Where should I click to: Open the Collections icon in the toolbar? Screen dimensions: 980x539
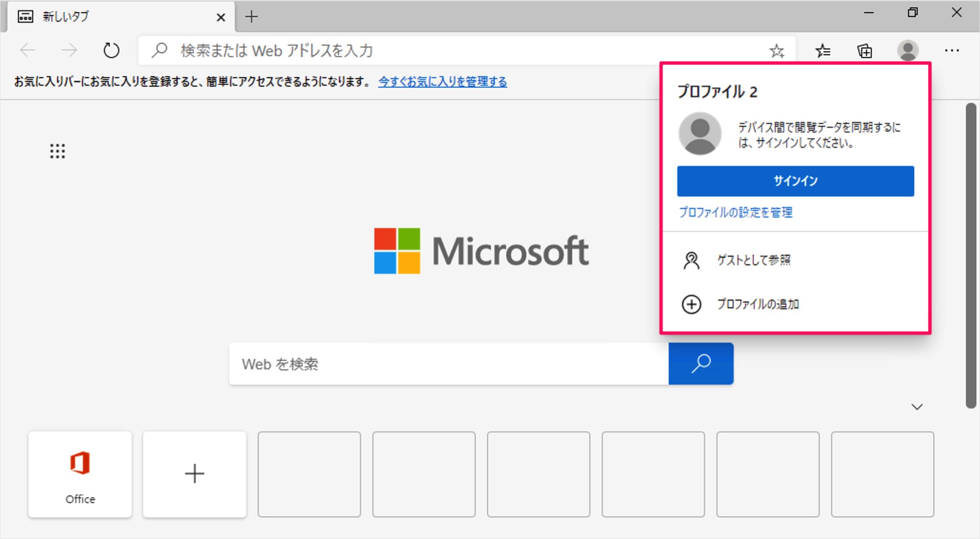pos(865,50)
